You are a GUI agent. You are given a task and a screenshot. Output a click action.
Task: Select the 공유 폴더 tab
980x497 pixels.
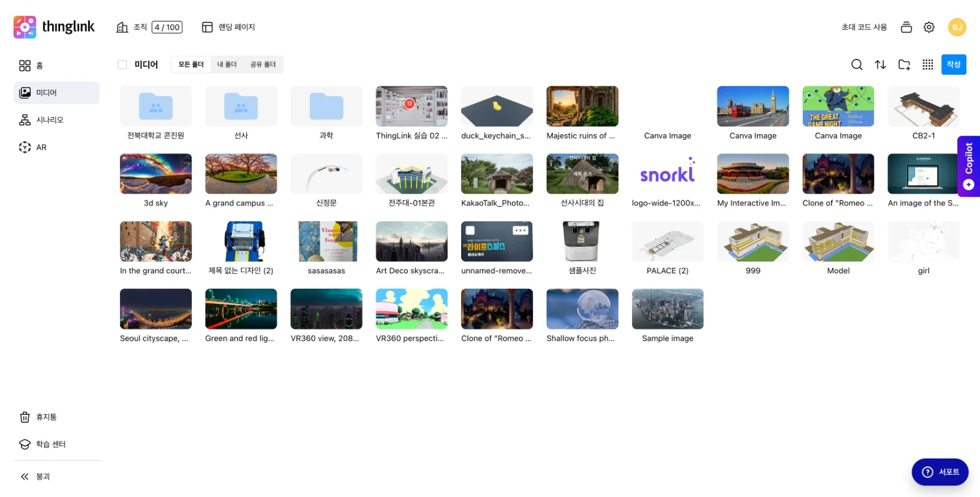pyautogui.click(x=263, y=64)
